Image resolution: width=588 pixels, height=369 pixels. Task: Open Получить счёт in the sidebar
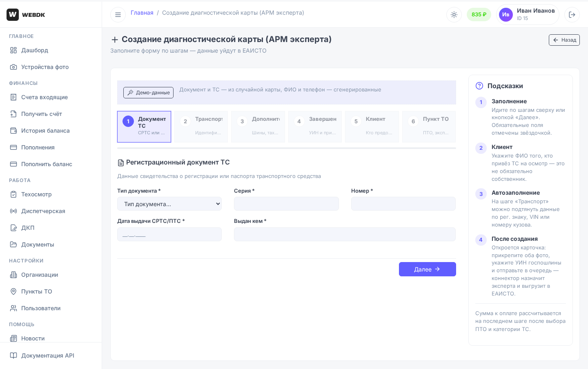[x=51, y=114]
